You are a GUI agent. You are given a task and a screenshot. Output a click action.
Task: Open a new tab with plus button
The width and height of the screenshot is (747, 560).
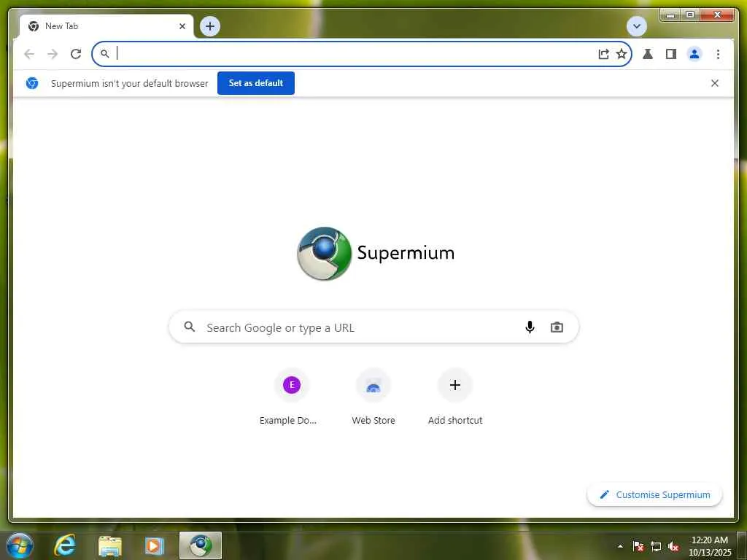click(209, 26)
